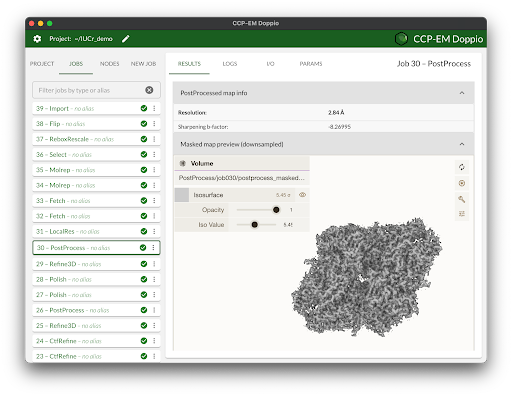This screenshot has height=396, width=512.
Task: Click the Job 30 – PostProcess title
Action: (434, 64)
